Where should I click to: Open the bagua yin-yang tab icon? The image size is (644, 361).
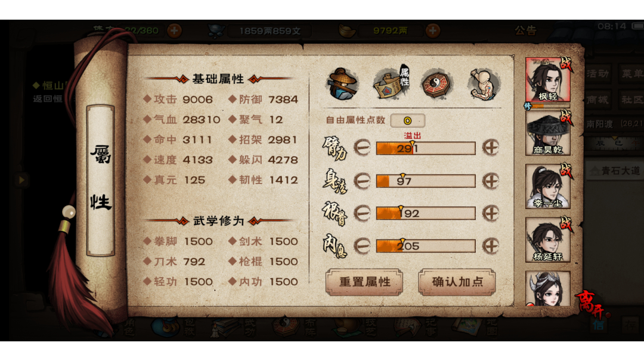[436, 84]
